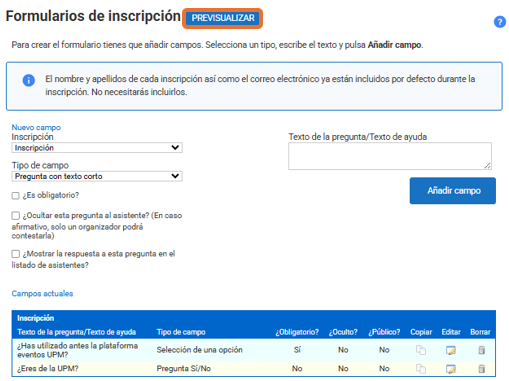Viewport: 509px width, 381px height.
Task: Click 'Texto de la pregunta/Texto de ayuda' column header
Action: (x=77, y=332)
